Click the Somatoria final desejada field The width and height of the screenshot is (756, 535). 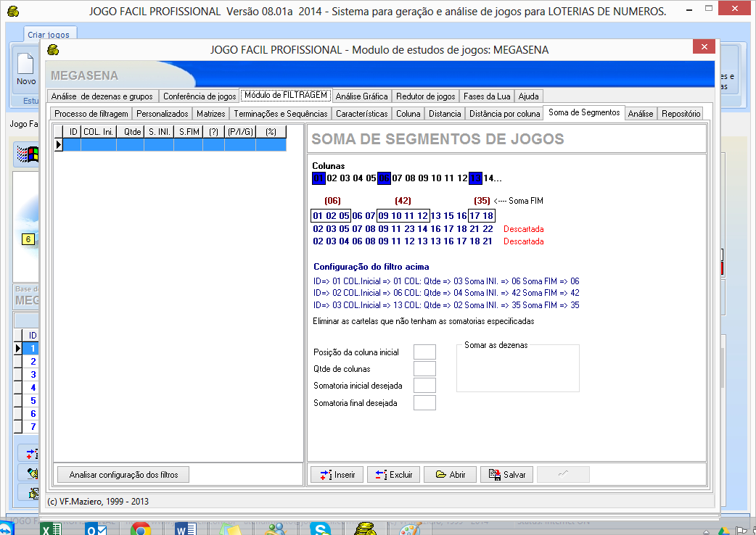[424, 403]
